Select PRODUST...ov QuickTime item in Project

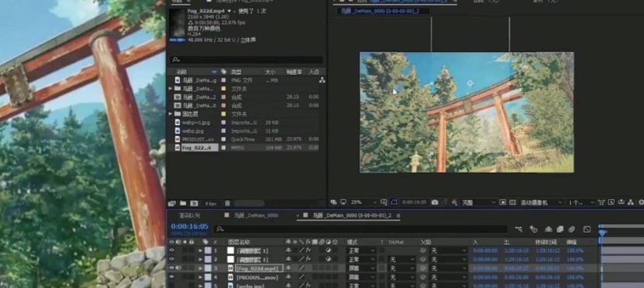pos(199,139)
